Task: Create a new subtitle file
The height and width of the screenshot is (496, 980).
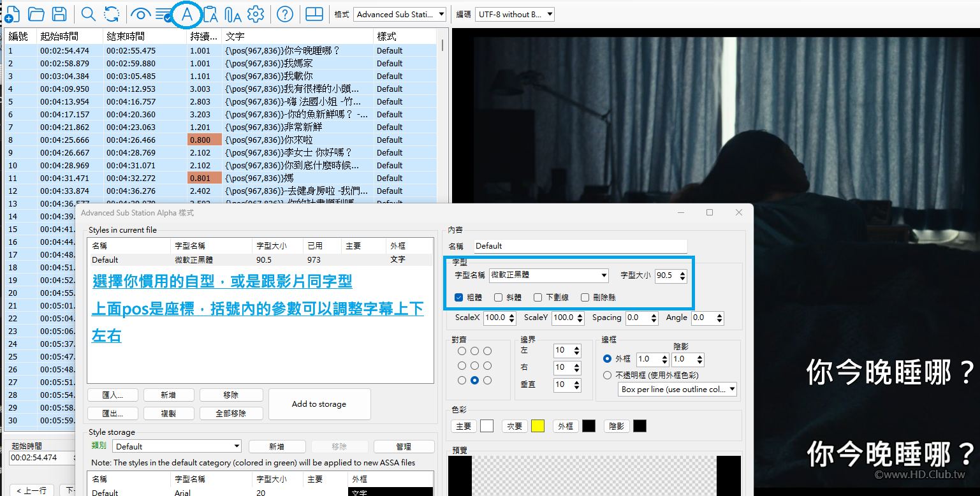Action: click(12, 14)
